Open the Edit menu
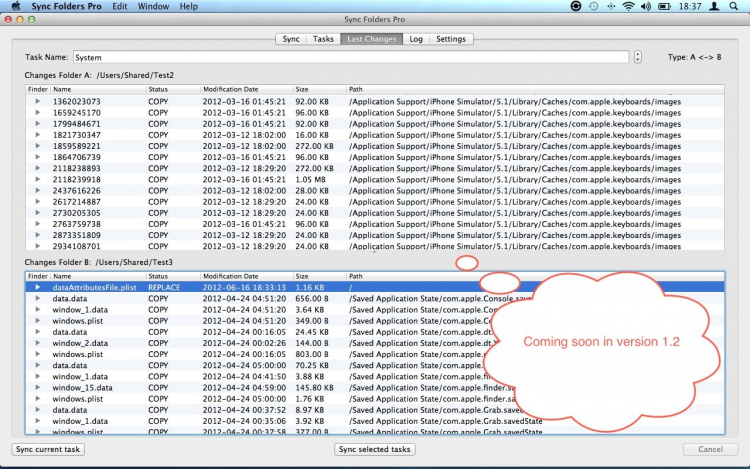The width and height of the screenshot is (750, 469). click(120, 6)
